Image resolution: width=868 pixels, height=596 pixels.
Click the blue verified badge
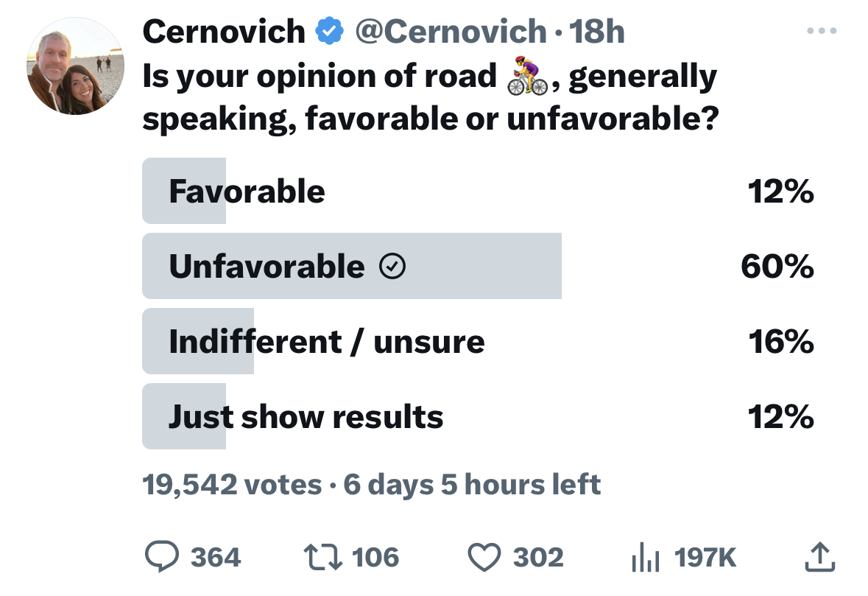pos(329,31)
